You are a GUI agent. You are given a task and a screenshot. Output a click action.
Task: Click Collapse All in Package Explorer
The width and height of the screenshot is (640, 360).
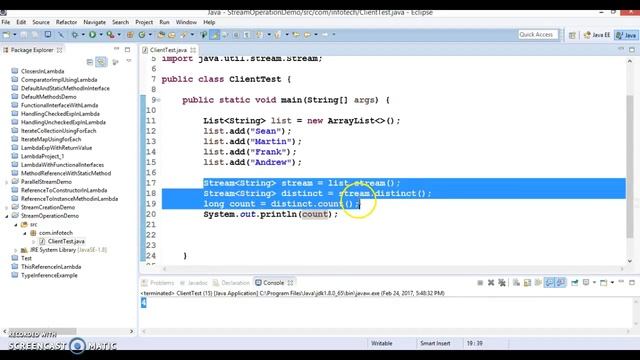[90, 62]
